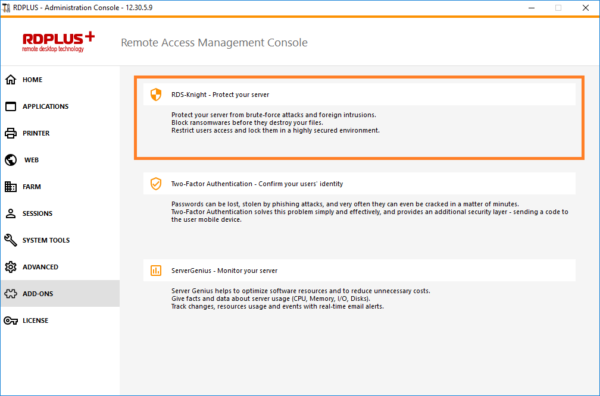Open the Advanced gear icon
This screenshot has width=600, height=396.
[x=11, y=267]
